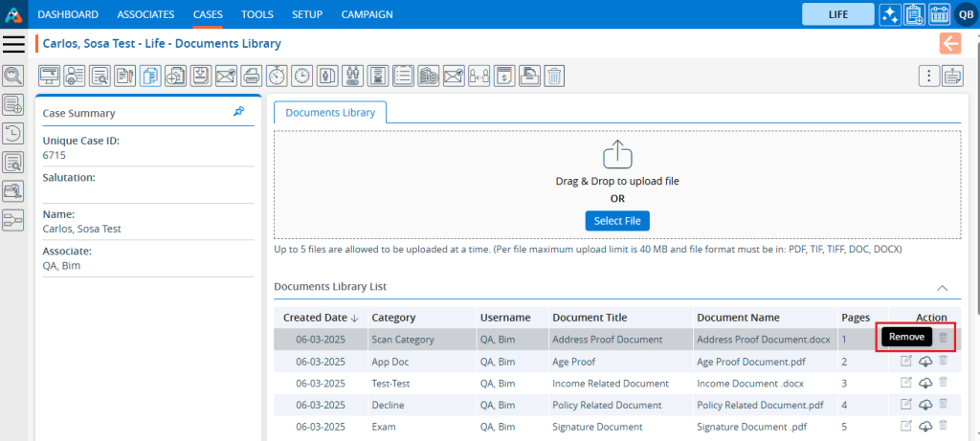Click the Select File button

point(617,221)
